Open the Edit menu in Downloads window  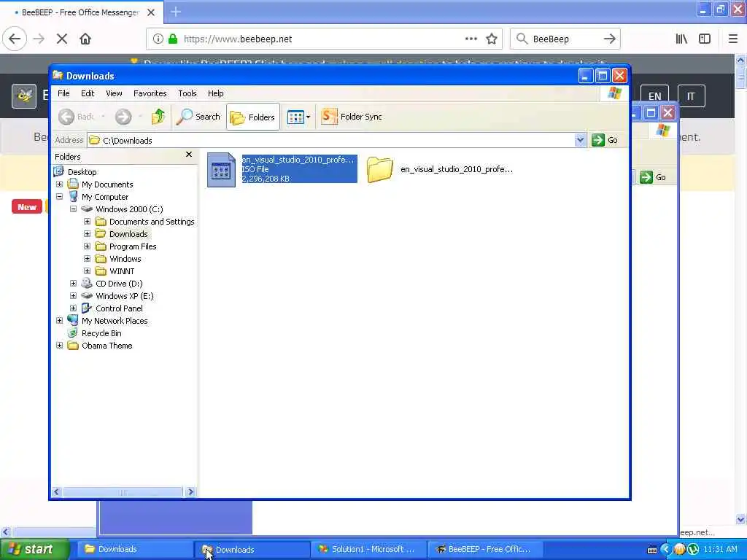coord(88,93)
